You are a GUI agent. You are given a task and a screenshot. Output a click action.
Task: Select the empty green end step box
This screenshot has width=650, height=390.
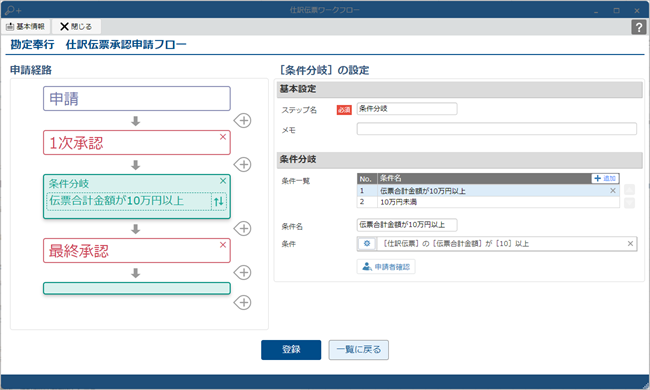click(137, 288)
